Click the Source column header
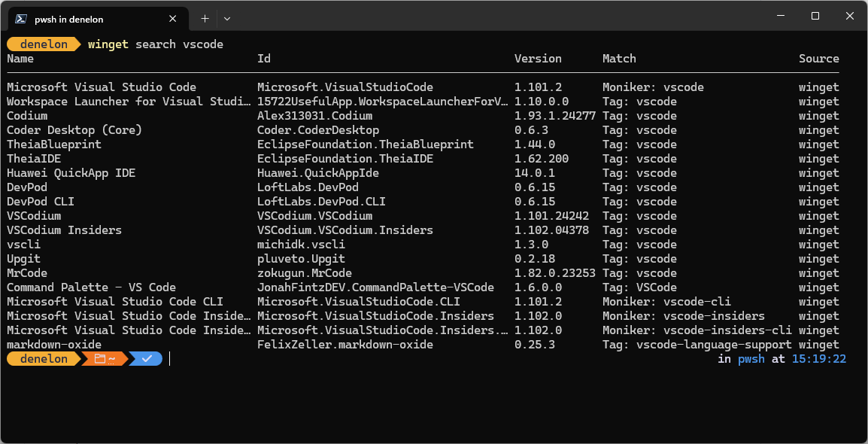 819,58
